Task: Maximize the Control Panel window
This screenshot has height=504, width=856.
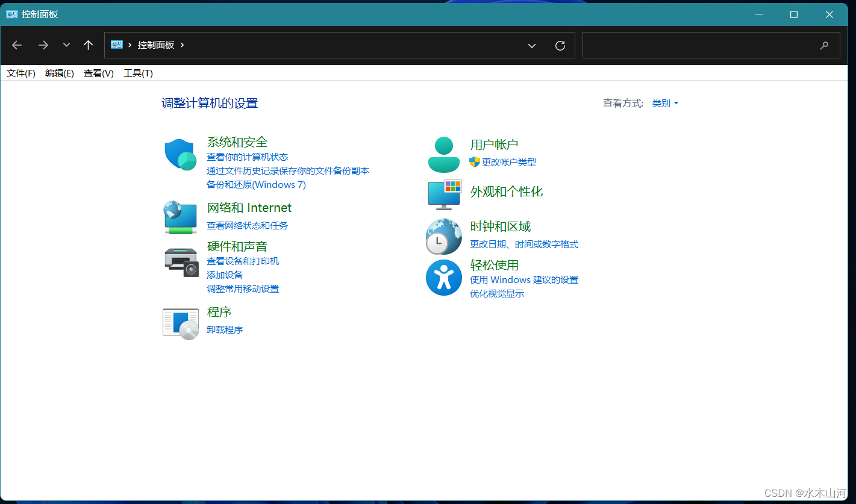Action: 794,14
